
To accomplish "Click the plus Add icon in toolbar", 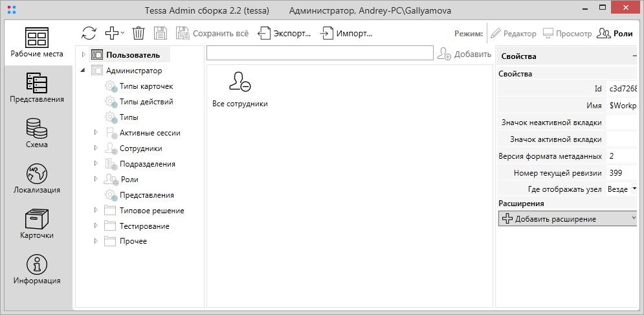I will pyautogui.click(x=112, y=34).
